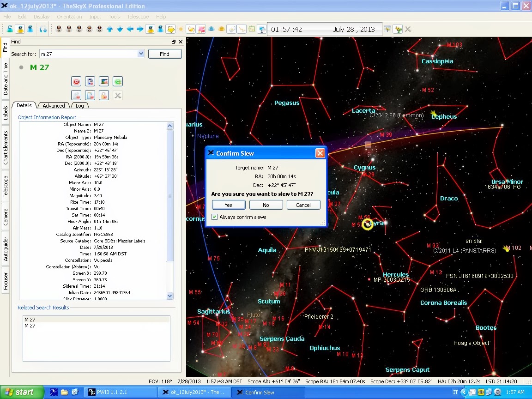Click the orange spiral galaxy toolbar icon
This screenshot has width=532, height=399.
pos(191,29)
